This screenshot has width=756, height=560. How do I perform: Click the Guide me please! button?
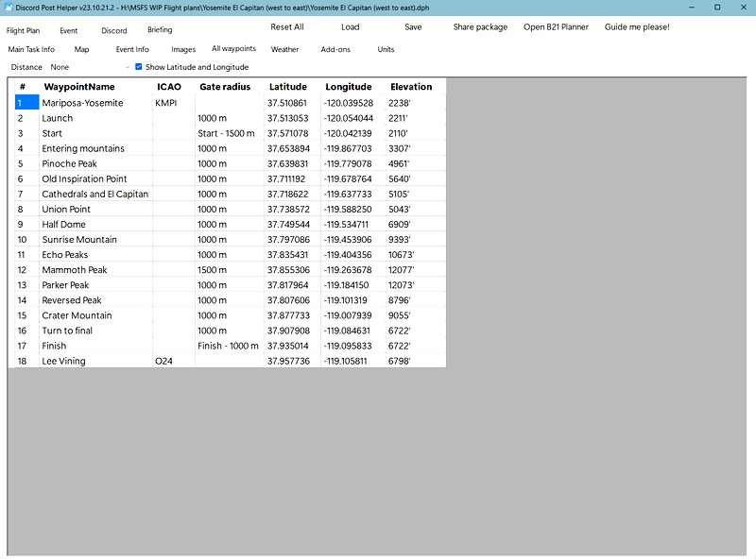click(635, 26)
